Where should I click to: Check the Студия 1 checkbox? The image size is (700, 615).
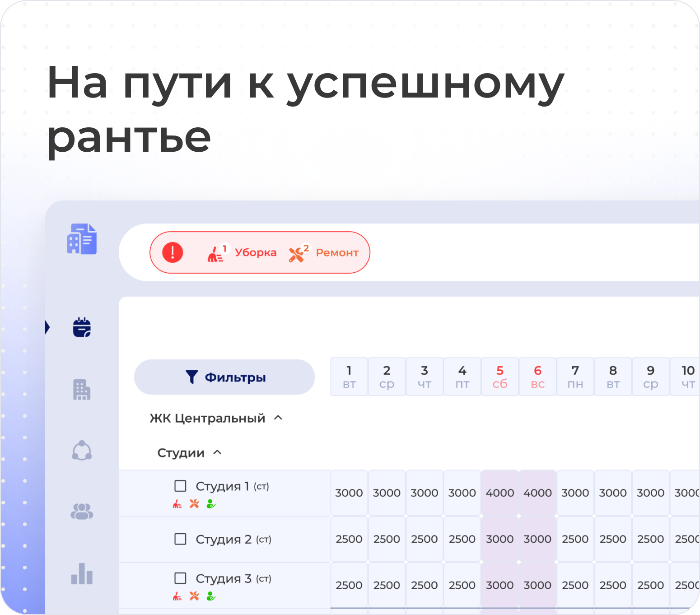[x=180, y=486]
